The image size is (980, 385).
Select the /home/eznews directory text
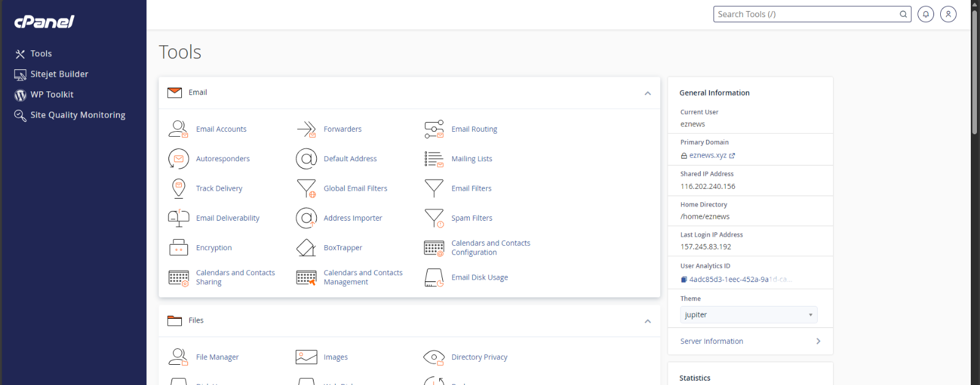(x=705, y=217)
